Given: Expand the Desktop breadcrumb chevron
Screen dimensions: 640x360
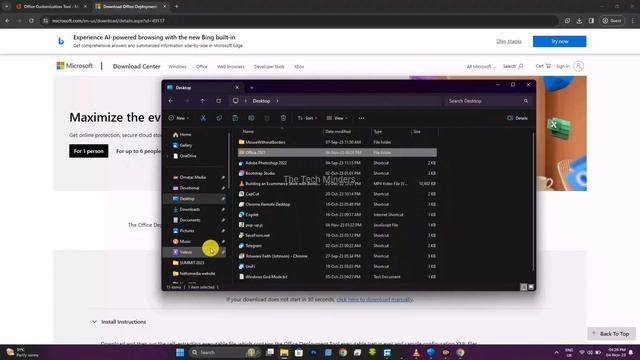Looking at the screenshot, I should (x=277, y=101).
